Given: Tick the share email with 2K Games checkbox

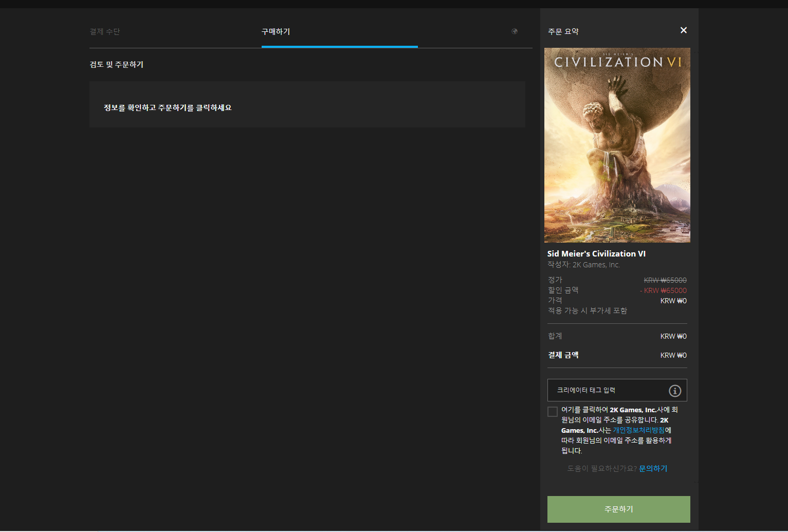Looking at the screenshot, I should [553, 412].
